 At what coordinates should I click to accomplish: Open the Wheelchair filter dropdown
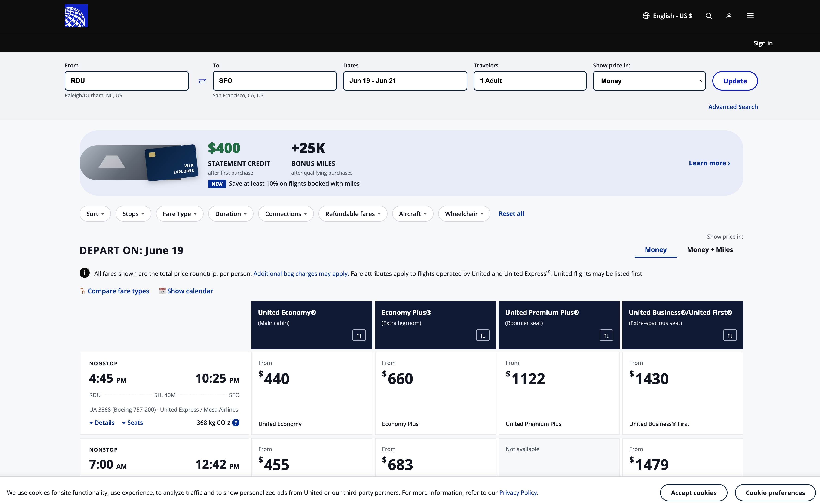(464, 214)
